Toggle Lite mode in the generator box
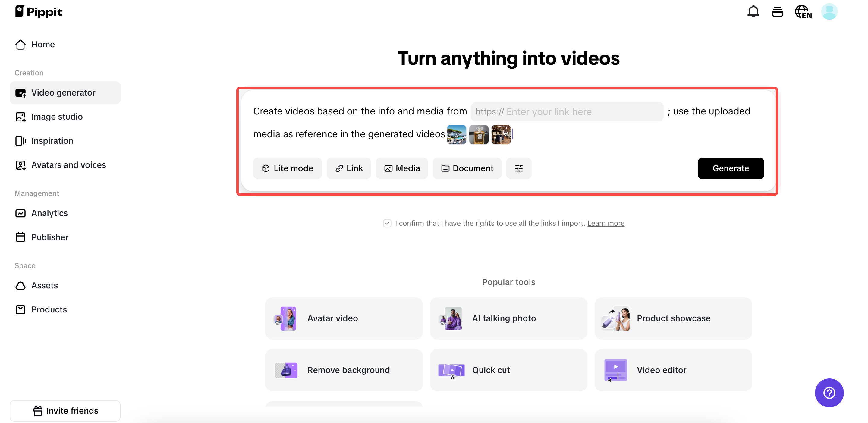 pos(288,168)
